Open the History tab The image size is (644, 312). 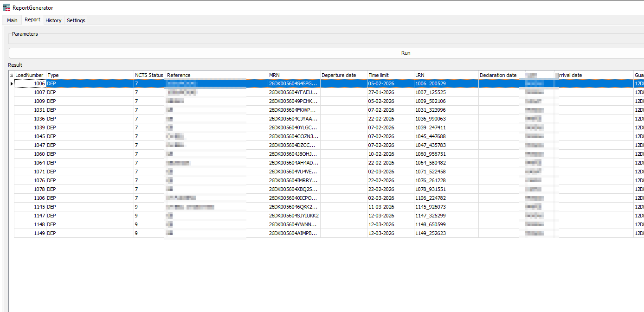(53, 20)
